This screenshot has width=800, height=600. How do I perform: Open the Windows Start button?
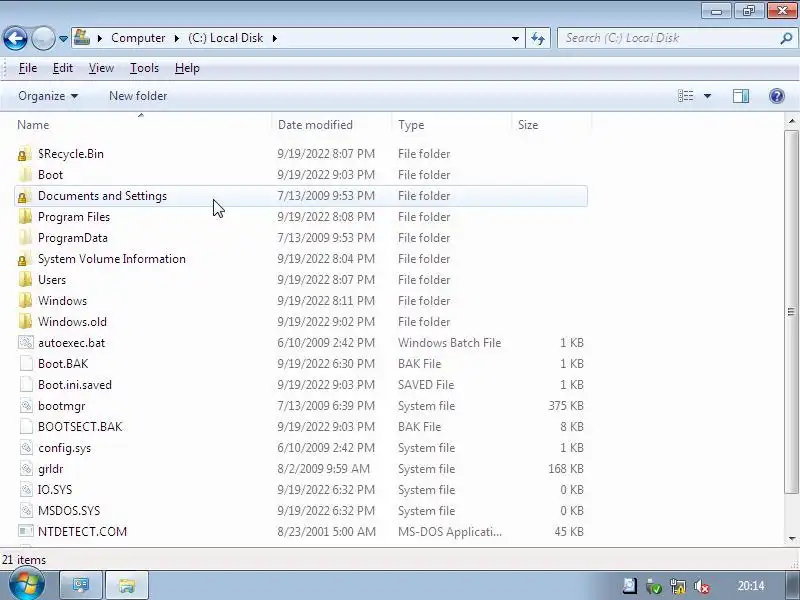pos(26,584)
